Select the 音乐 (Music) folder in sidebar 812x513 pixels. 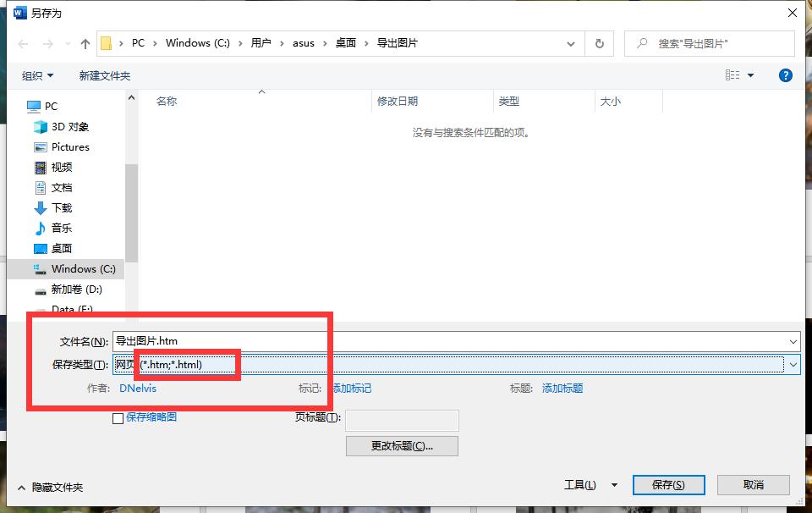62,228
